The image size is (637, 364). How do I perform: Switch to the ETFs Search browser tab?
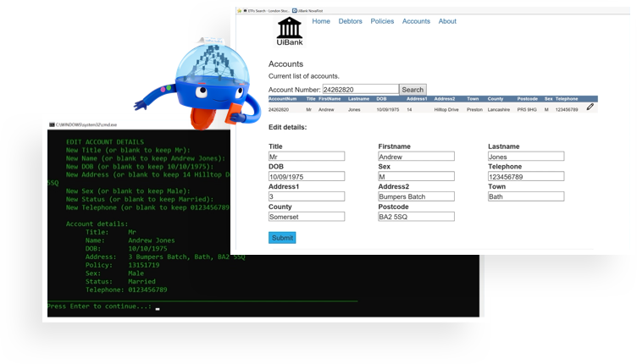267,11
